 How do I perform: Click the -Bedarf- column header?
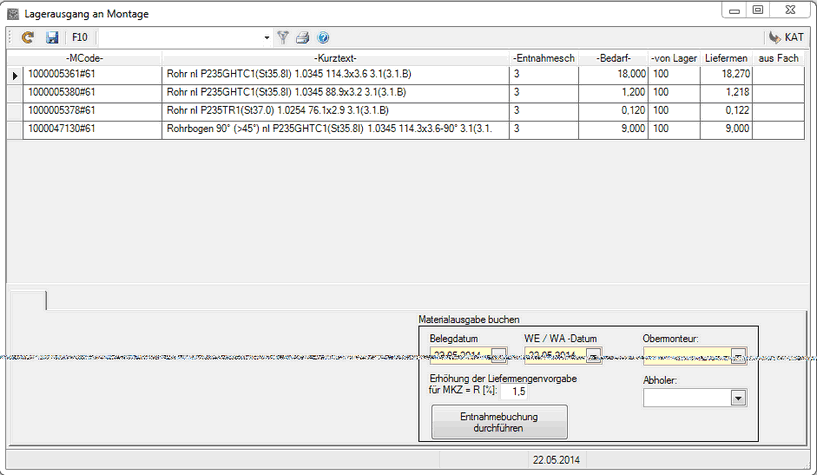(614, 58)
